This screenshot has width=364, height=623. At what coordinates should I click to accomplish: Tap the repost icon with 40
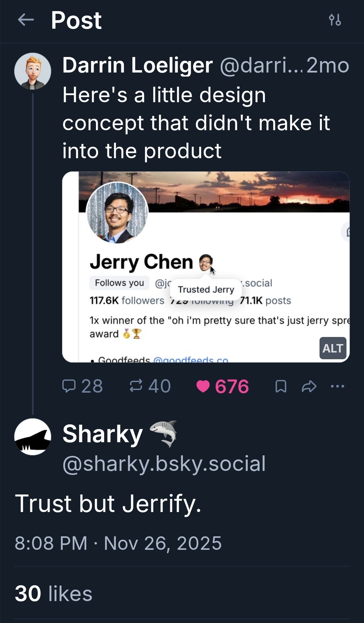click(136, 386)
